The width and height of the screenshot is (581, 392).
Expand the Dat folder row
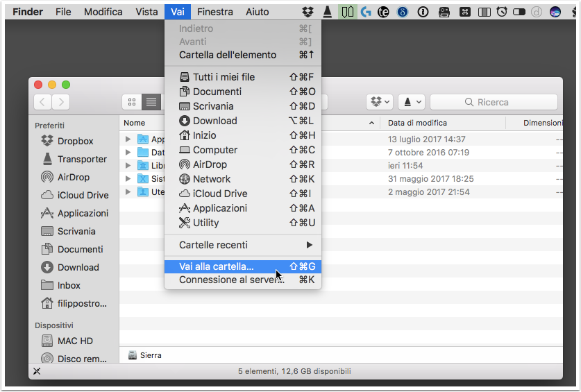[128, 152]
